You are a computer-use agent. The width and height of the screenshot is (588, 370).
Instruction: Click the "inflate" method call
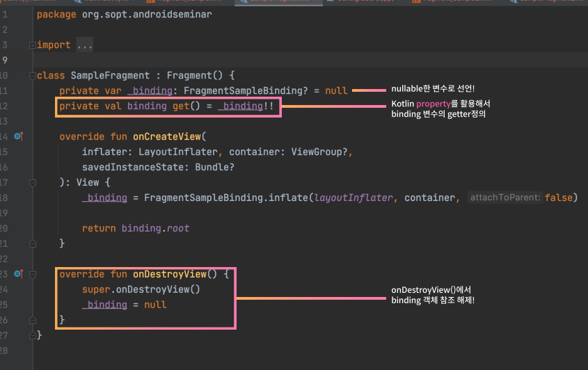288,198
